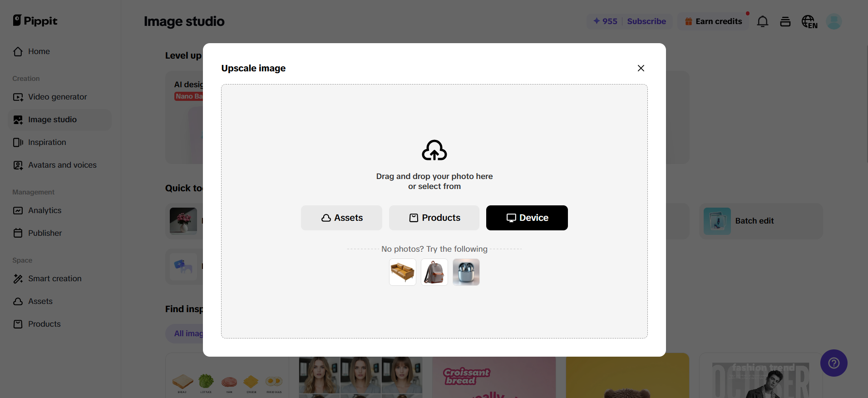Upload from Device button
The width and height of the screenshot is (868, 398).
pyautogui.click(x=527, y=218)
